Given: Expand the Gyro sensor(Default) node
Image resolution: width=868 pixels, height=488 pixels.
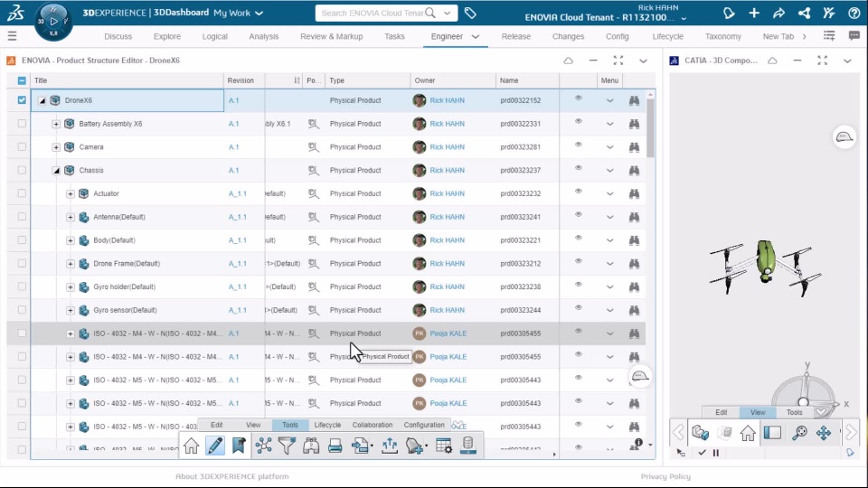Looking at the screenshot, I should (71, 310).
